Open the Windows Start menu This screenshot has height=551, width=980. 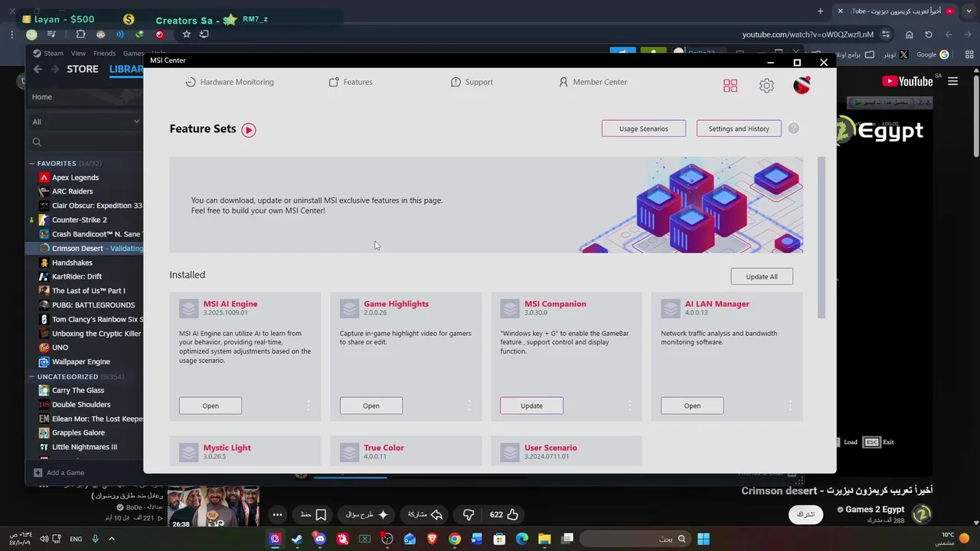[704, 539]
